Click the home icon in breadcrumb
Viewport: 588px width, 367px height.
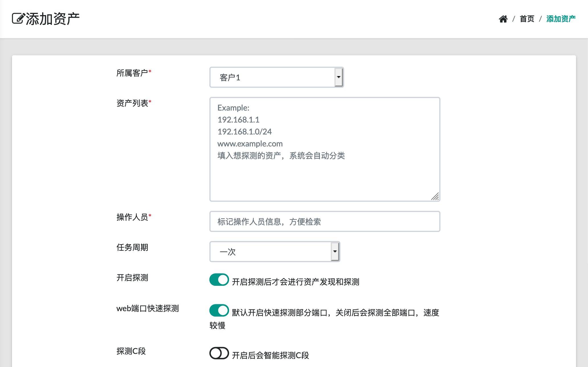503,19
